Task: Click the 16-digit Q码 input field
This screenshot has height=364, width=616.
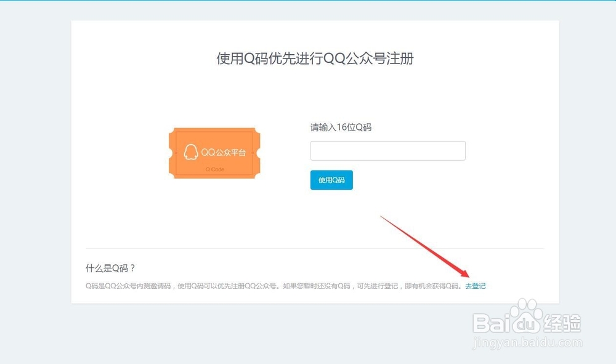Action: click(x=387, y=151)
